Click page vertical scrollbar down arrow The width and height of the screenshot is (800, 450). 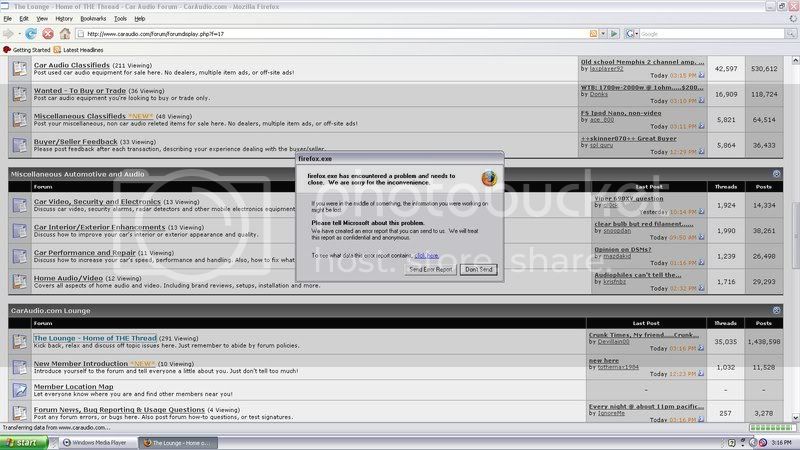tap(795, 418)
